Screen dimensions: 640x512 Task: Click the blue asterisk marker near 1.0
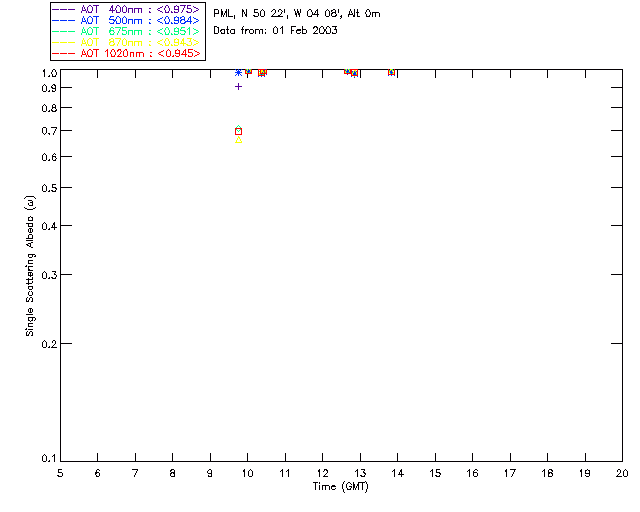238,73
